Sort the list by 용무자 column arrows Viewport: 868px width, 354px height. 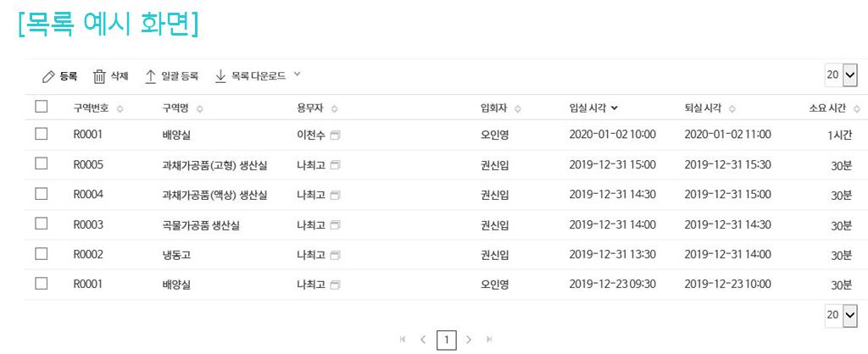coord(334,108)
